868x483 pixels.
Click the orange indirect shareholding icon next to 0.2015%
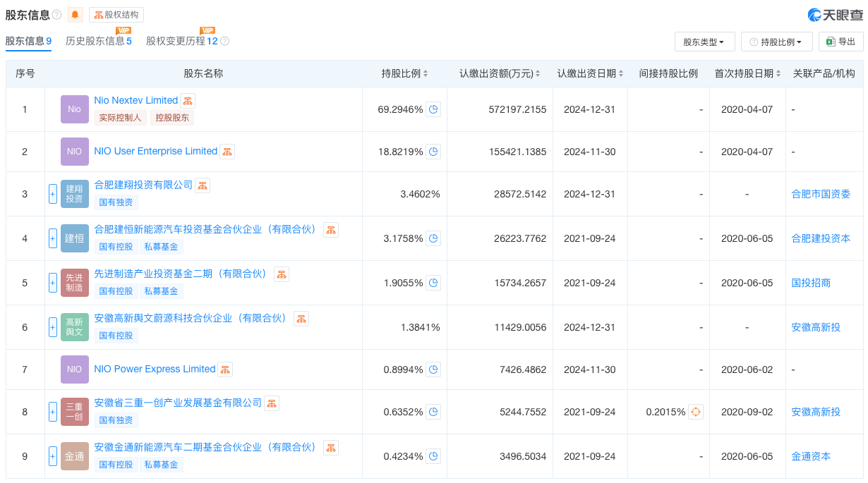tap(696, 412)
